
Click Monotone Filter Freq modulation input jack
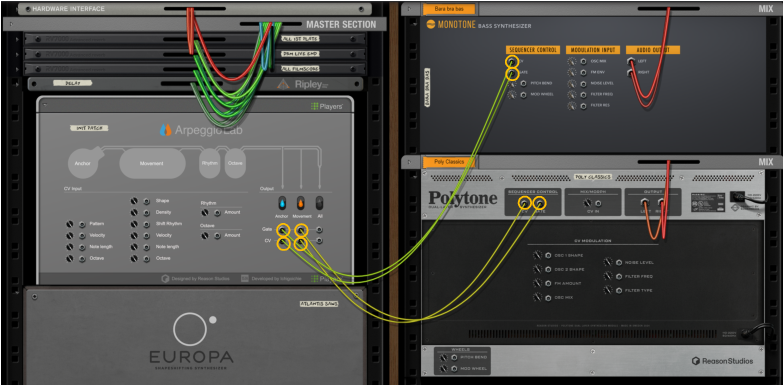pyautogui.click(x=584, y=94)
